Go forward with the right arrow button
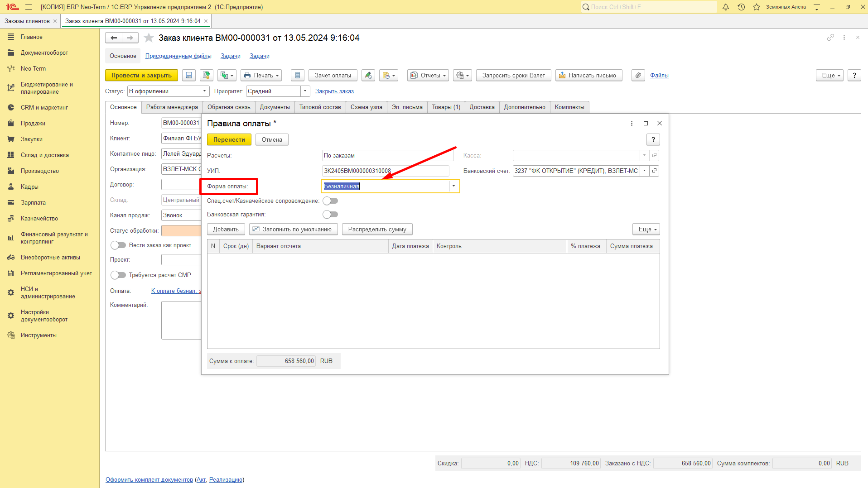Image resolution: width=868 pixels, height=488 pixels. pos(130,38)
